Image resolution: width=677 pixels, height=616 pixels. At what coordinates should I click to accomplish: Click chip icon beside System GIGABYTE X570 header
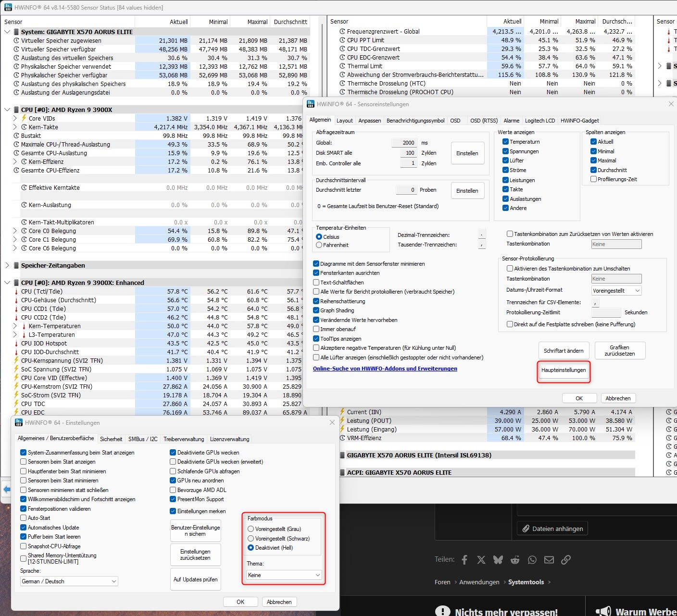click(16, 32)
